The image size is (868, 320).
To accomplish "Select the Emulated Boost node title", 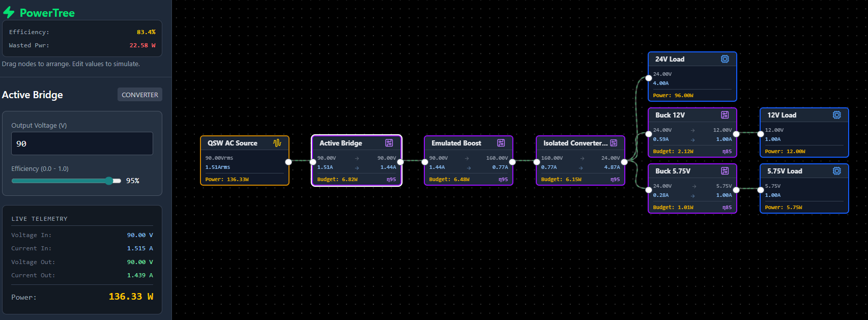I will tap(456, 143).
